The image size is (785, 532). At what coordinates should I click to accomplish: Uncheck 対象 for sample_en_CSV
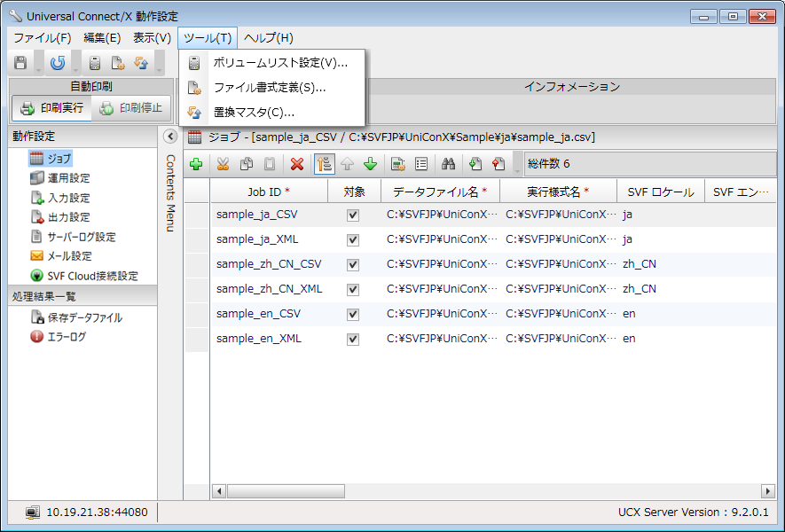[x=353, y=314]
